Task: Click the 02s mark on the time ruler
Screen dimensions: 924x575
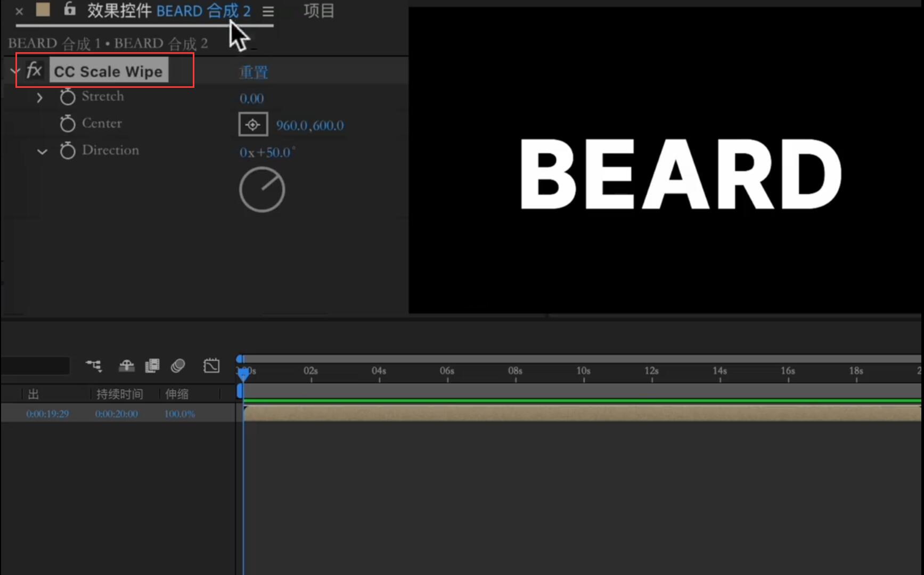Action: pos(311,371)
